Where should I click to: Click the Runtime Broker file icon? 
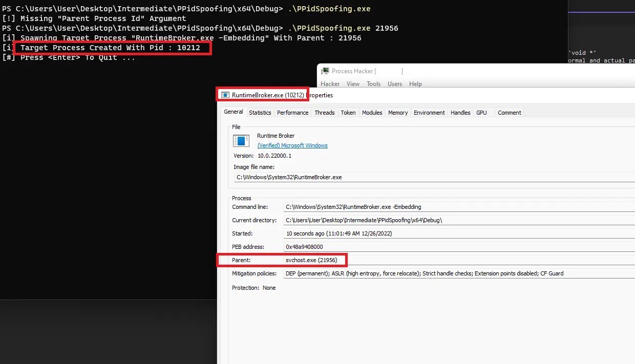[x=241, y=141]
